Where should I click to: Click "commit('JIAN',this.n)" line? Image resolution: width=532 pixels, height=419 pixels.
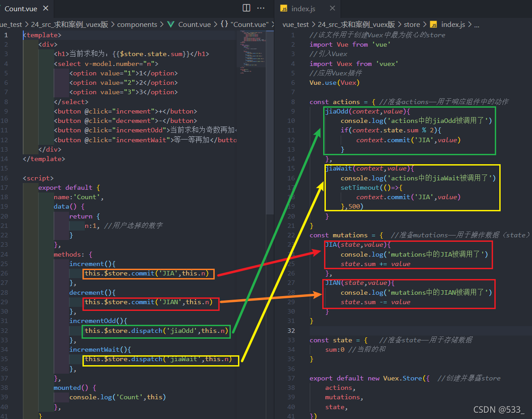click(x=149, y=302)
